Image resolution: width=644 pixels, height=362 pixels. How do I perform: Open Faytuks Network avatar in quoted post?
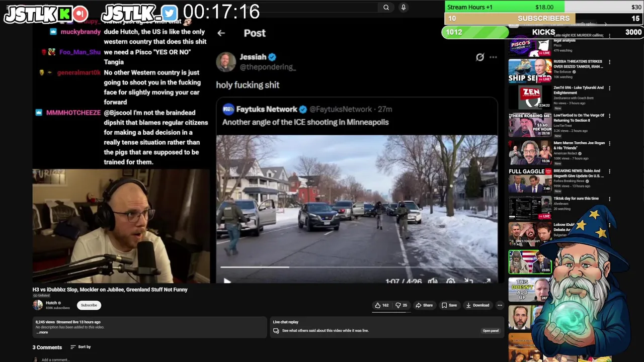click(x=228, y=109)
